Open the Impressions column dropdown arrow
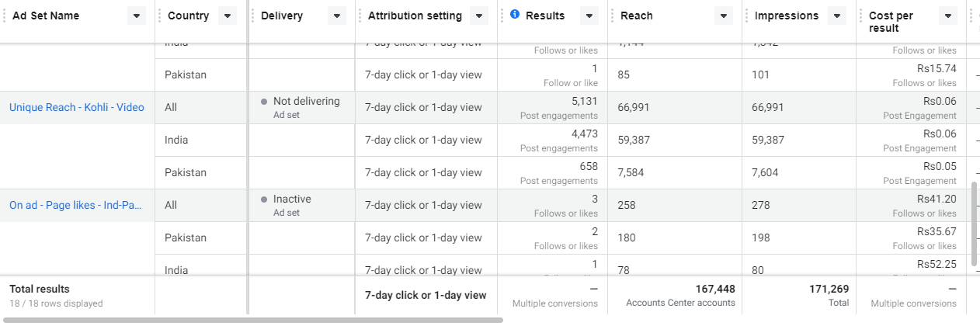Viewport: 980px width, 326px height. 839,16
